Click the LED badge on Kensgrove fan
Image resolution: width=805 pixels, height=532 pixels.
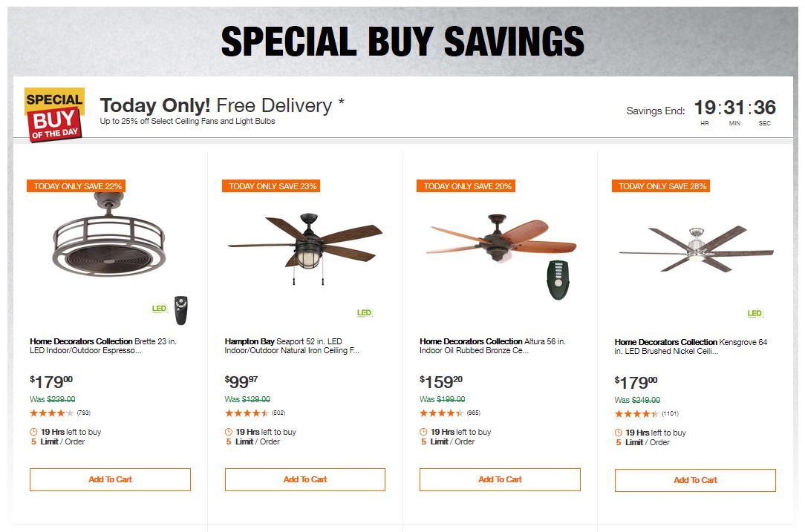coord(755,314)
